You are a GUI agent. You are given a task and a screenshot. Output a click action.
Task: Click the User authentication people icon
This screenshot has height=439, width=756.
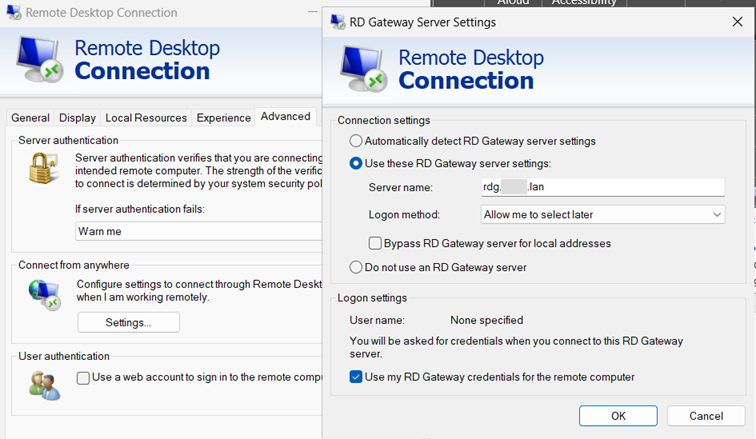coord(44,386)
